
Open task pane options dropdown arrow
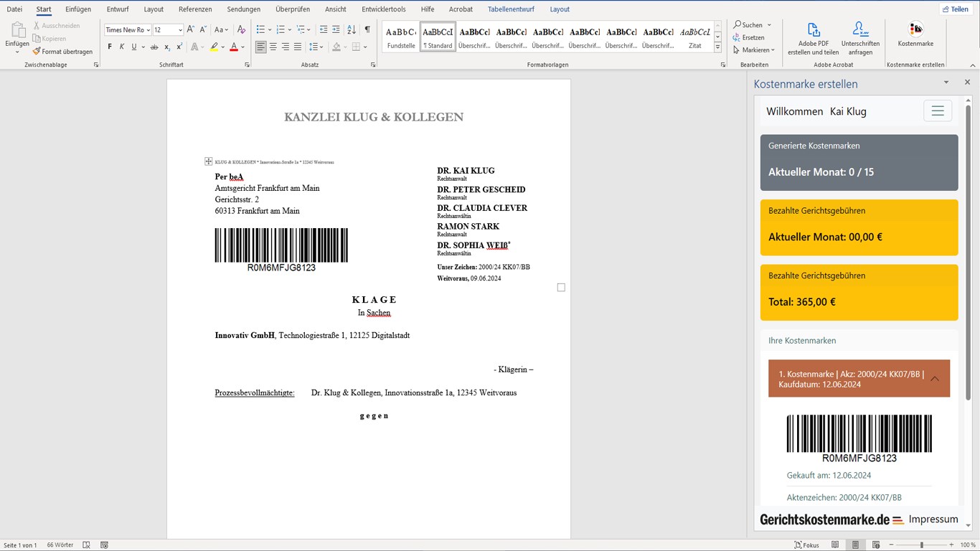pos(946,83)
